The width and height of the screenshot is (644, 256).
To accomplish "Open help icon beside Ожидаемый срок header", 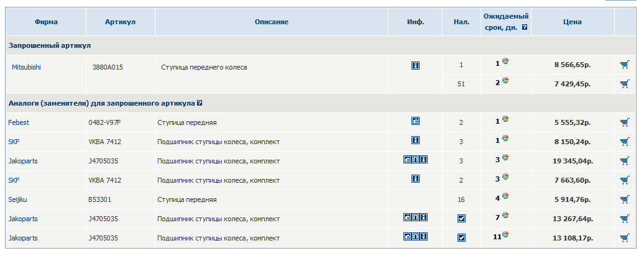I will [x=525, y=28].
